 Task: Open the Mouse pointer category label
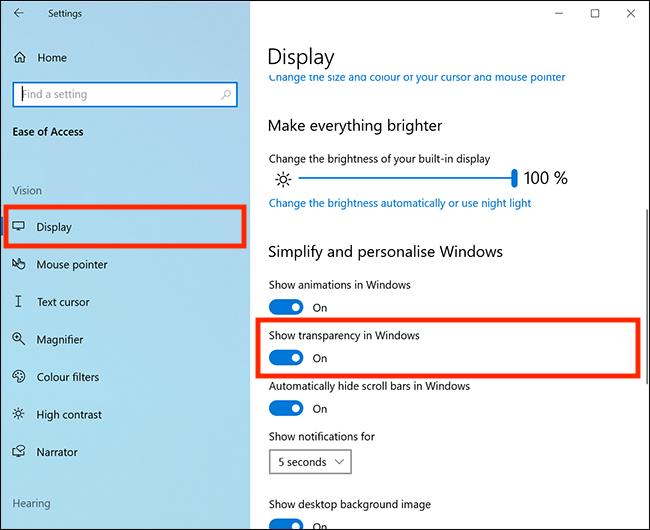[72, 264]
